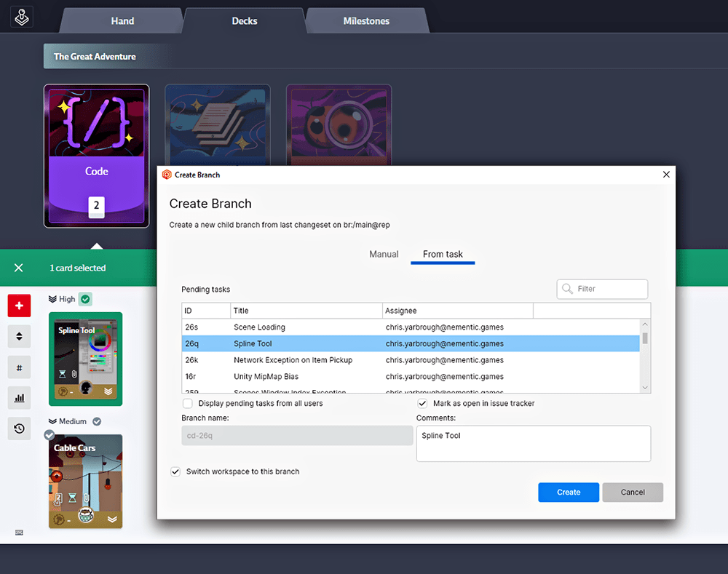Select the sort cards icon in the sidebar
The image size is (728, 574).
point(19,336)
